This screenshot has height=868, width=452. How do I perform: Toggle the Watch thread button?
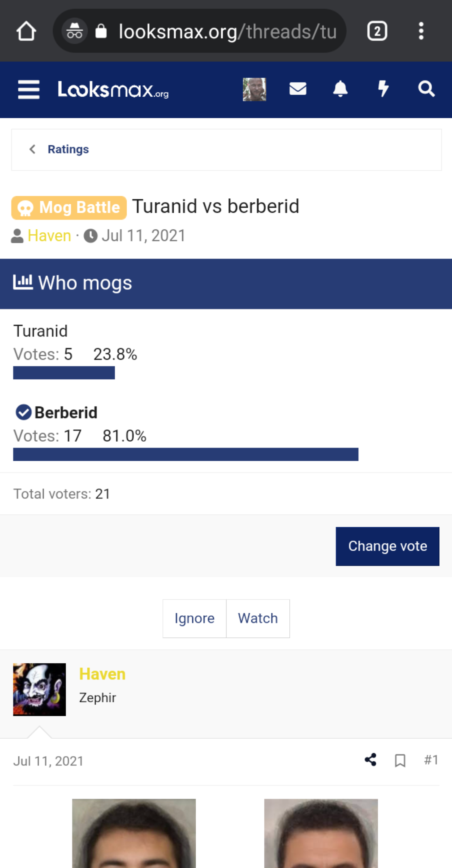pyautogui.click(x=258, y=618)
